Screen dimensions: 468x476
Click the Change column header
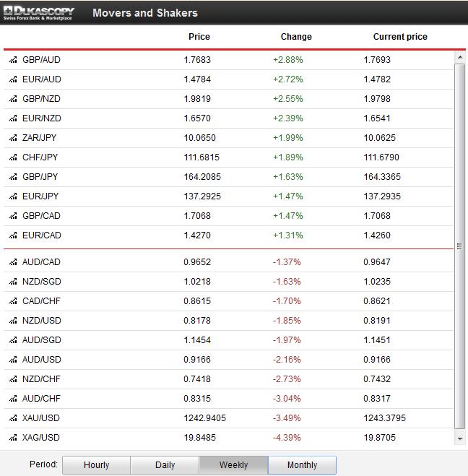point(296,37)
